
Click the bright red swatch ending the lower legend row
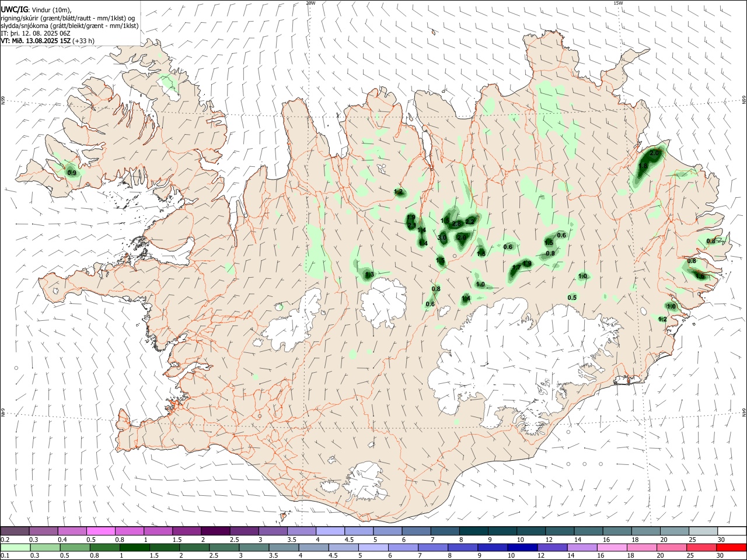pyautogui.click(x=731, y=548)
